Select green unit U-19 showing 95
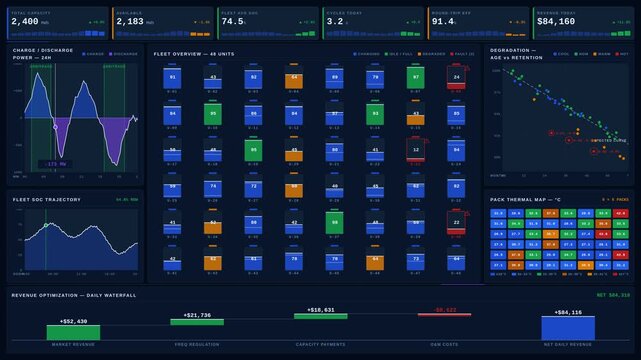Screen dimensions: 641x360 click(253, 150)
